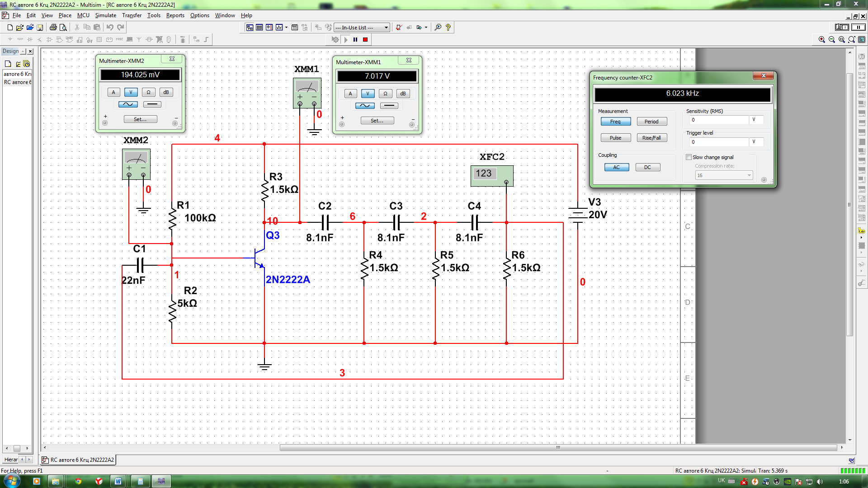Screen dimensions: 868x488
Task: Click the XMM1 multimeter symbol on schematic
Action: click(307, 93)
